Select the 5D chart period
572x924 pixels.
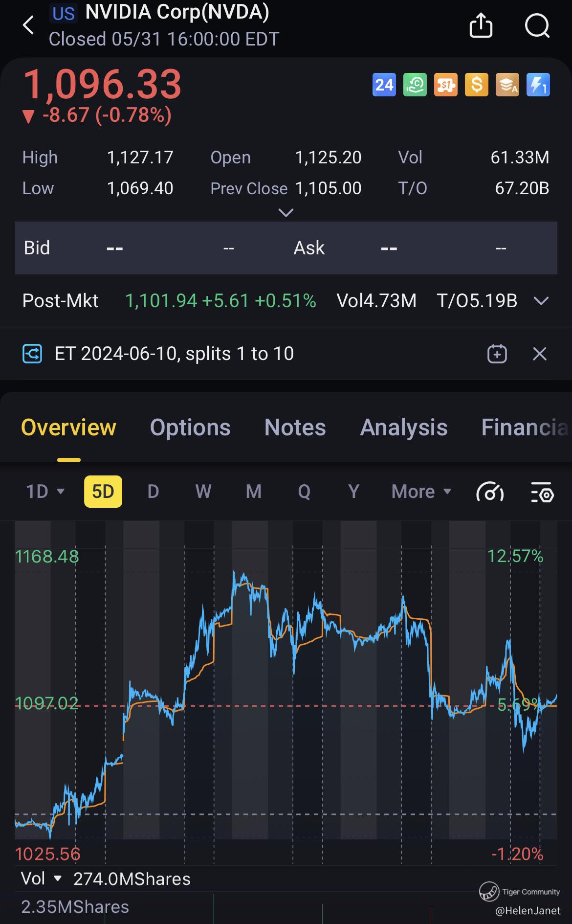[103, 491]
